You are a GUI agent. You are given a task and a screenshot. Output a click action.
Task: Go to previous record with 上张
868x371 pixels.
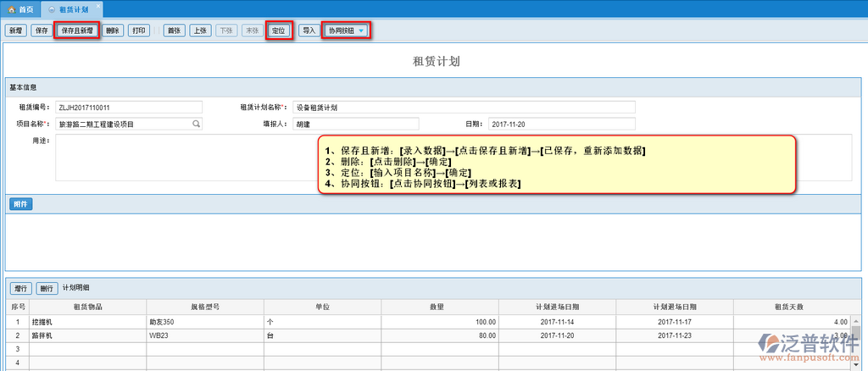[x=199, y=30]
